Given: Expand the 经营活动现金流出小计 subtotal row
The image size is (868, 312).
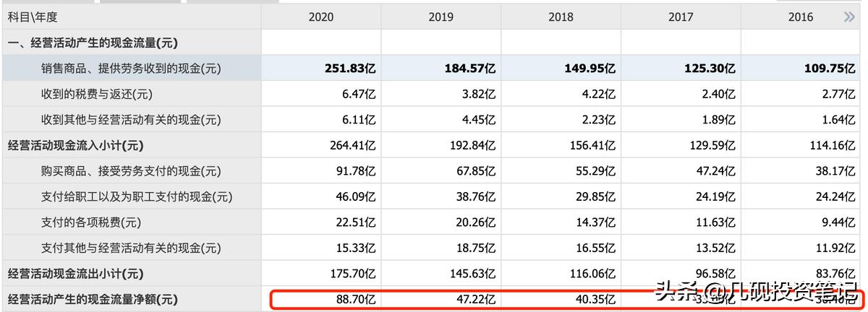Looking at the screenshot, I should pyautogui.click(x=75, y=274).
